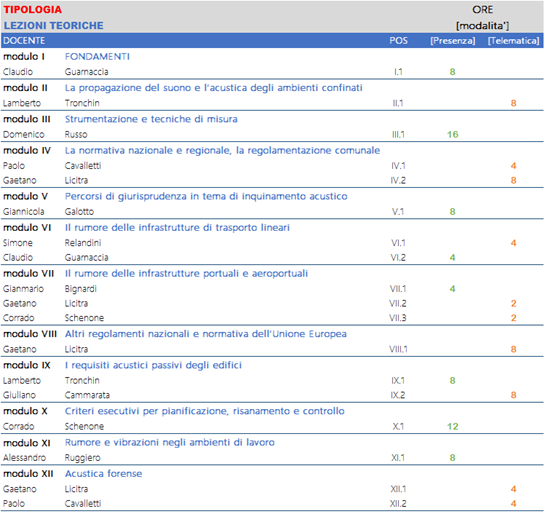Open the FONDAMENTI module title
The height and width of the screenshot is (514, 545).
coord(97,57)
